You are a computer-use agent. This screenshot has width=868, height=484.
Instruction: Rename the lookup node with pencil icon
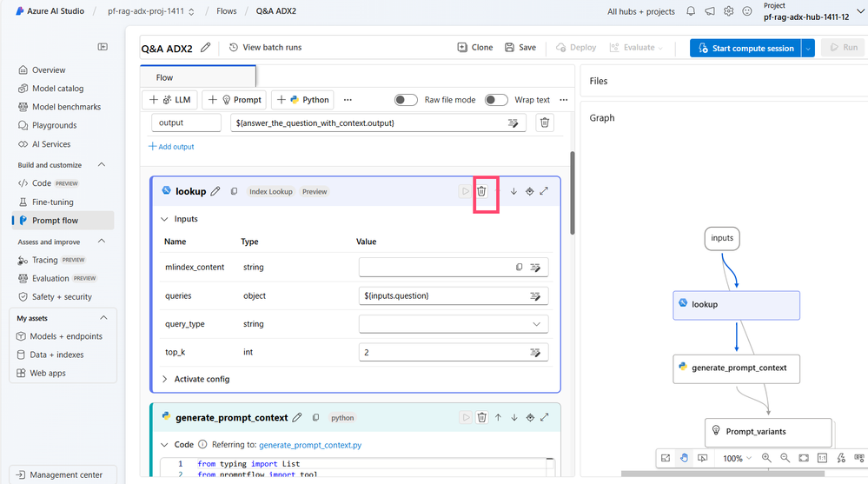click(x=215, y=192)
